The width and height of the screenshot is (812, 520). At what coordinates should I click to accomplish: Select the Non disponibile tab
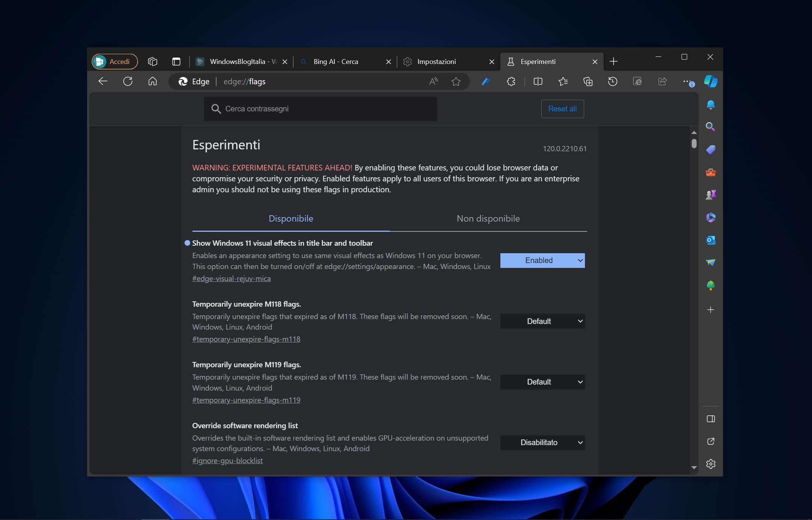[x=488, y=219]
